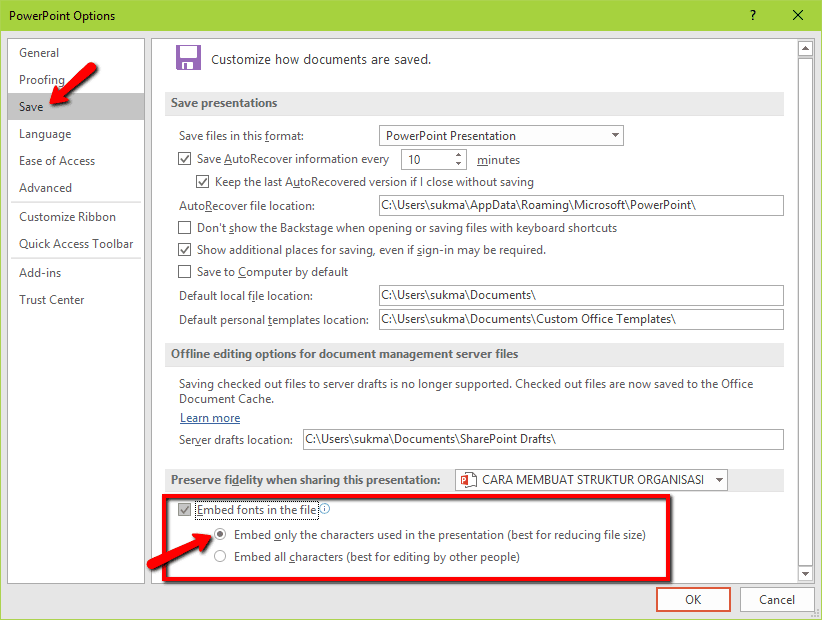Click the OK button

pyautogui.click(x=693, y=600)
